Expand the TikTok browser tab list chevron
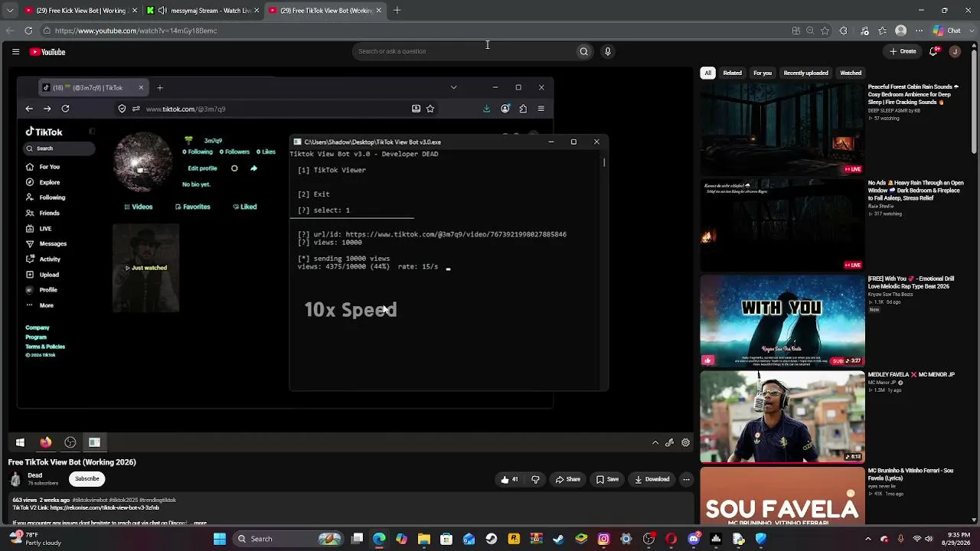Screen dimensions: 980x551 [453, 87]
